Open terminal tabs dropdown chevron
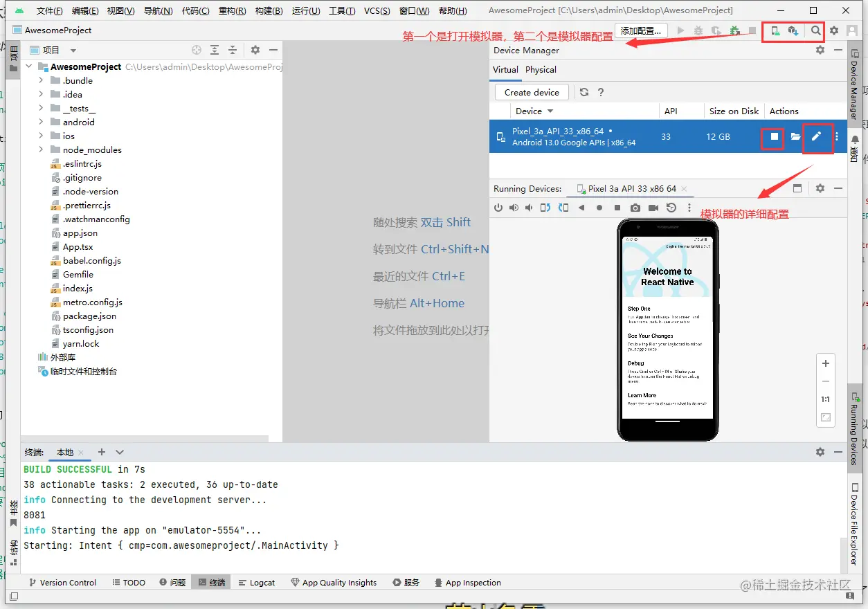The image size is (868, 609). point(120,452)
